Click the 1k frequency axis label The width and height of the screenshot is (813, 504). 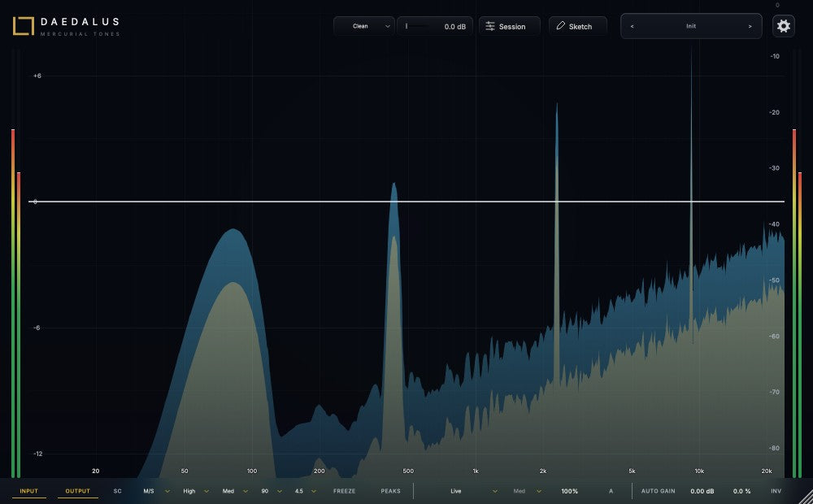[476, 471]
